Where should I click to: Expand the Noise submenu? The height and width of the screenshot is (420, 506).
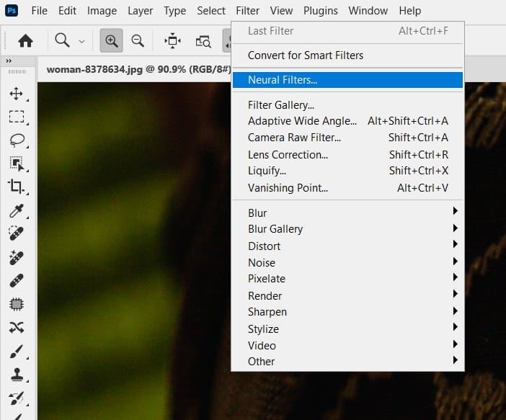347,262
